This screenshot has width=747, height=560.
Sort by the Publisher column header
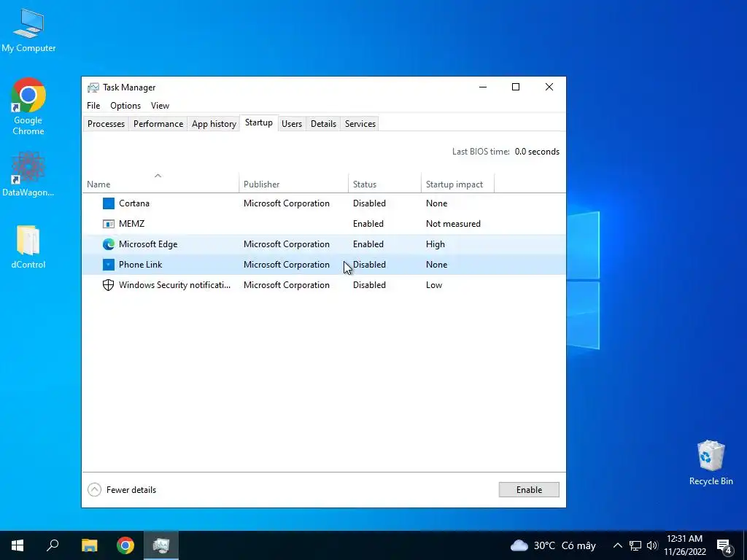coord(293,184)
